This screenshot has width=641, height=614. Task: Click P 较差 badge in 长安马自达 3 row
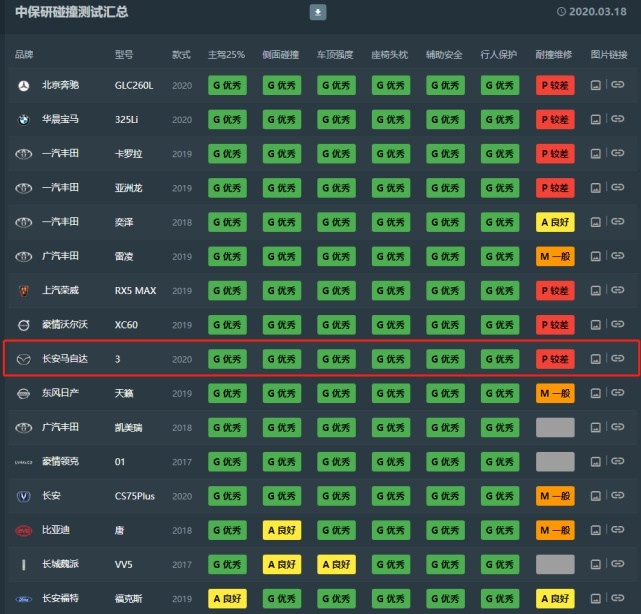(555, 359)
